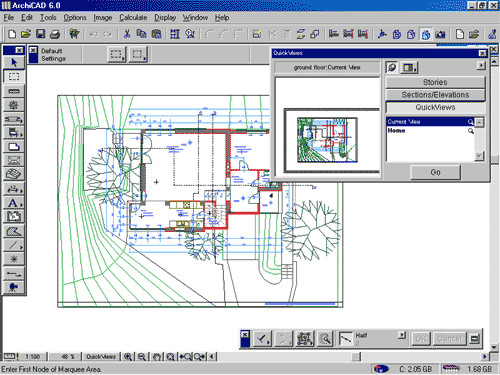Expand the Half option flyout arrow
500x375 pixels.
[402, 335]
